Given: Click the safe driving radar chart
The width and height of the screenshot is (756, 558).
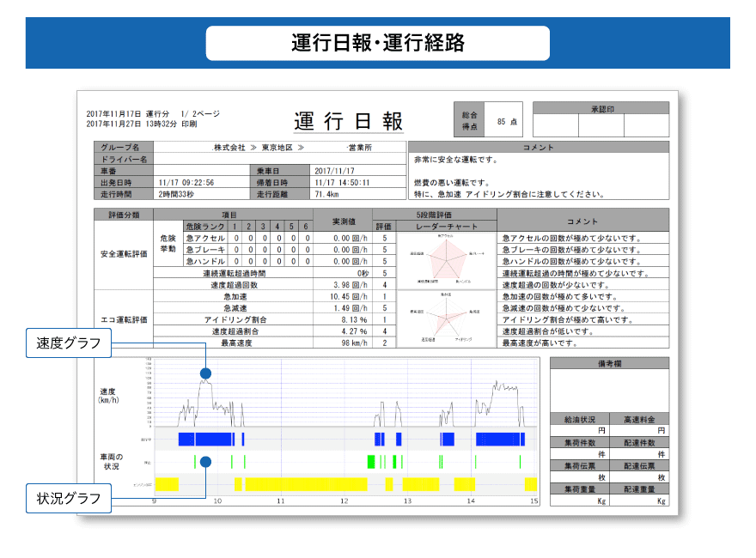Looking at the screenshot, I should coord(444,258).
